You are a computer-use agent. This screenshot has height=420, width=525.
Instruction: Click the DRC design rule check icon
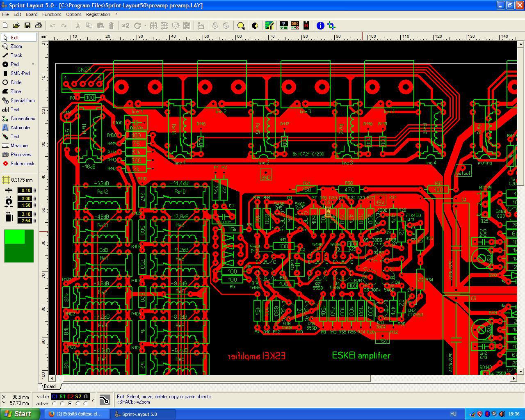[295, 25]
